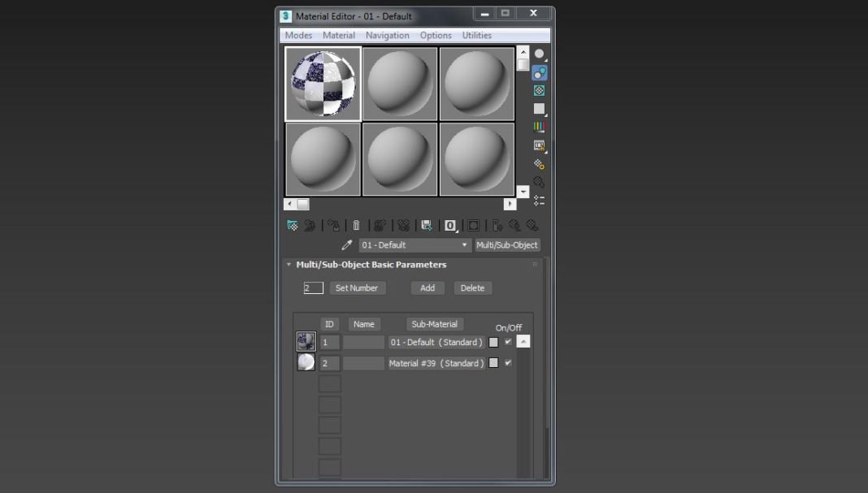
Task: Open the Navigation menu
Action: (x=388, y=35)
